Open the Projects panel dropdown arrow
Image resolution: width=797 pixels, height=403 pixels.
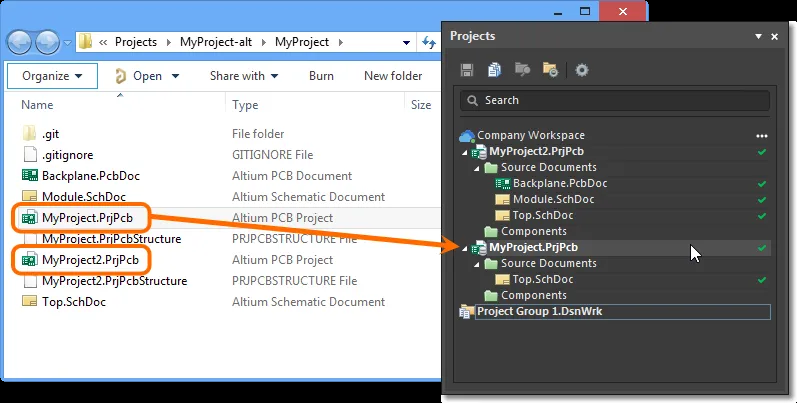[x=758, y=37]
